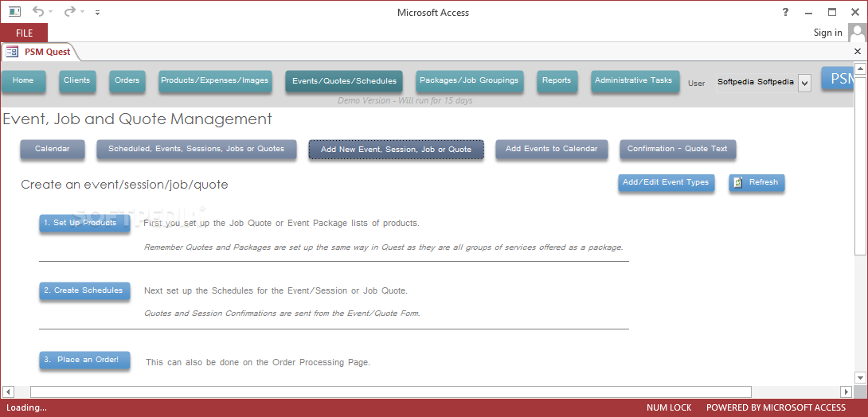Click the PSM logo button

pyautogui.click(x=837, y=78)
